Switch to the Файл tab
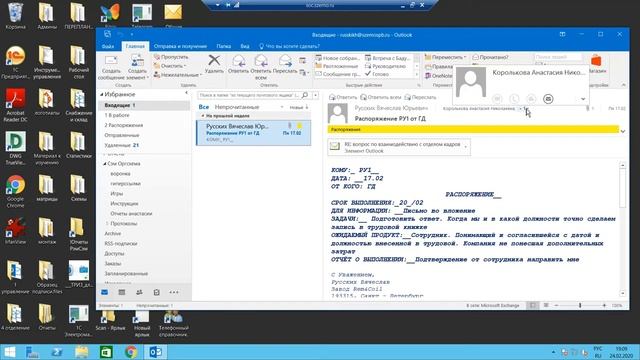 108,46
